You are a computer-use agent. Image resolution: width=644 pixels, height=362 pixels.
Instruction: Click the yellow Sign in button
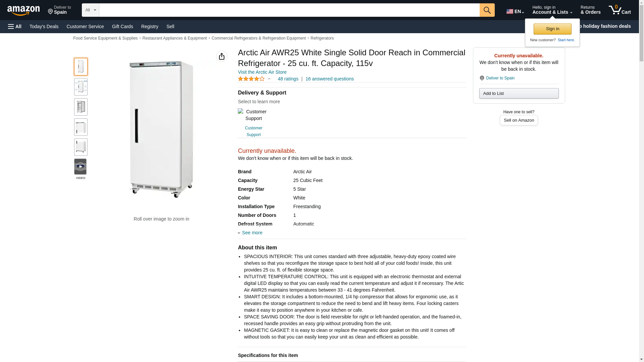(x=552, y=29)
